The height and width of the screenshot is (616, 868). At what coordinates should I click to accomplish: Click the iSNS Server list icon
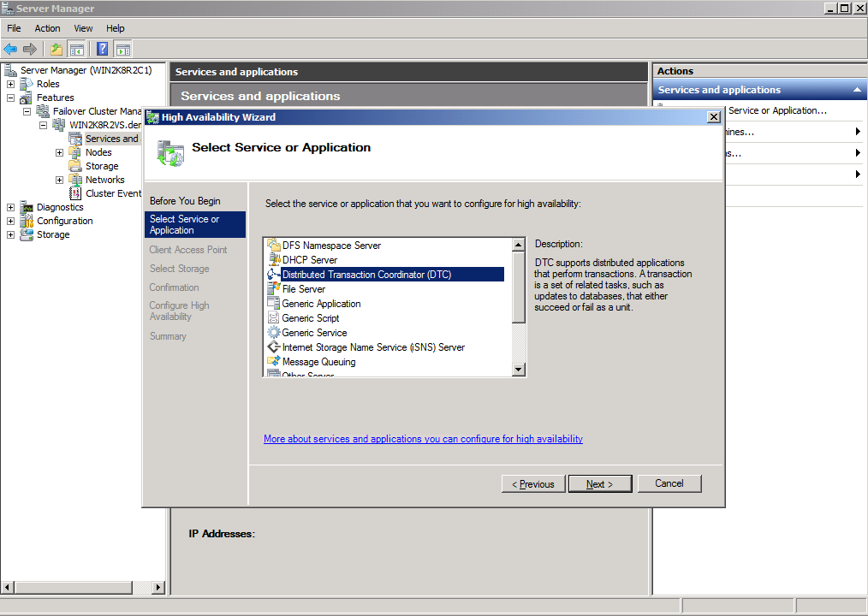(x=273, y=347)
